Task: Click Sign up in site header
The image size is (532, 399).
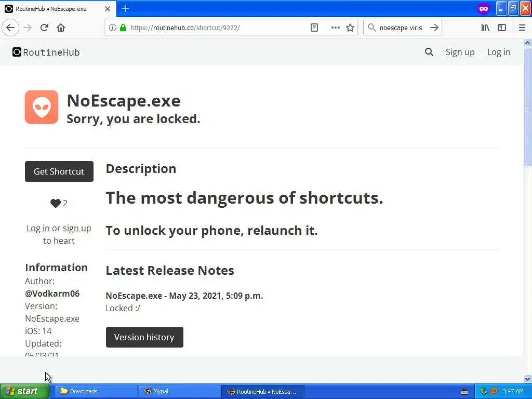Action: pos(460,52)
